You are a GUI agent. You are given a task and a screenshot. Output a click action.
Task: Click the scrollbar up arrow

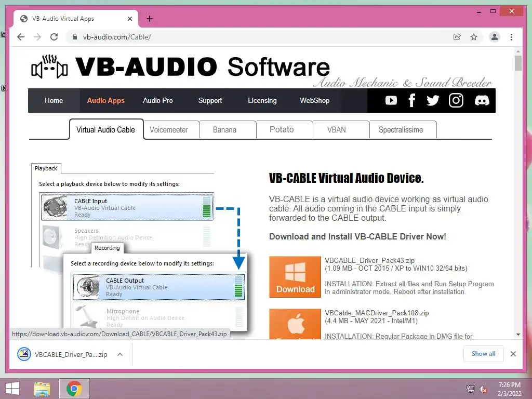click(x=518, y=51)
